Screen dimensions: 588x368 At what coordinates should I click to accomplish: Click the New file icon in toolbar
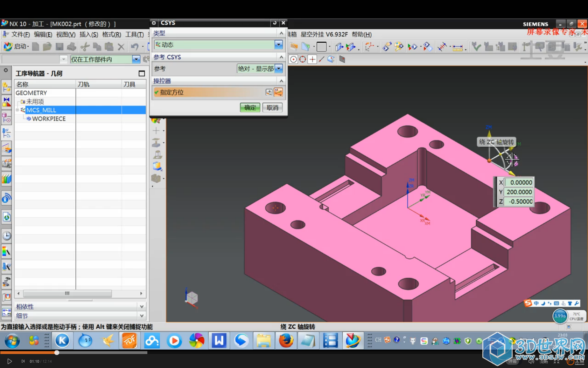click(x=36, y=47)
